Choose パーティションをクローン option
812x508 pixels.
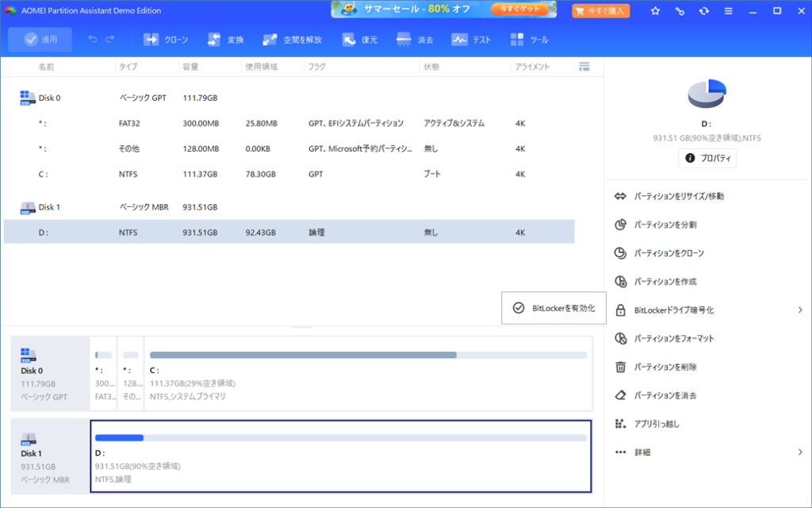tap(669, 253)
